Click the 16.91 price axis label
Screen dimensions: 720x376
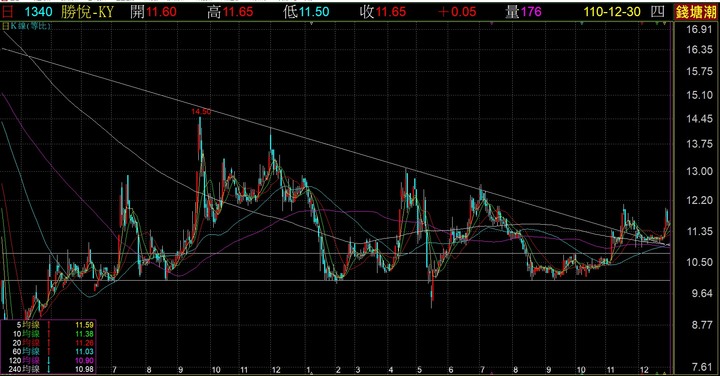pyautogui.click(x=699, y=29)
